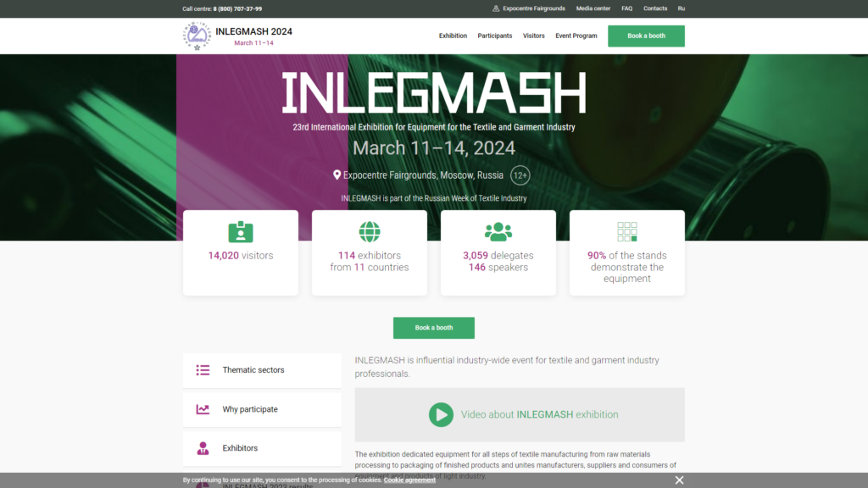
Task: Close the cookie consent banner
Action: [x=679, y=480]
